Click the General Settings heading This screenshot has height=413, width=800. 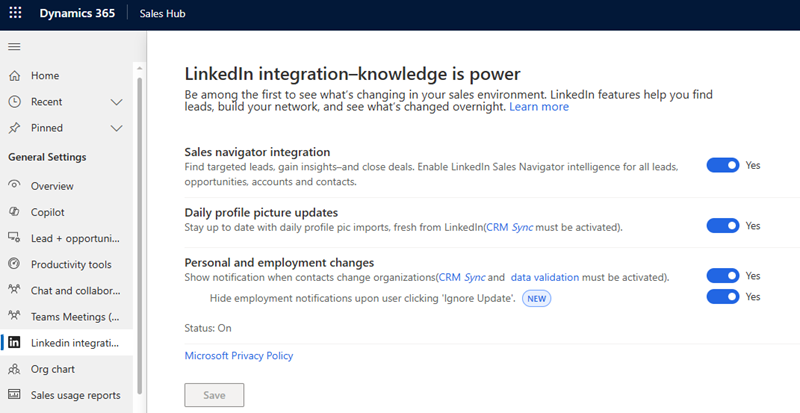(x=47, y=157)
